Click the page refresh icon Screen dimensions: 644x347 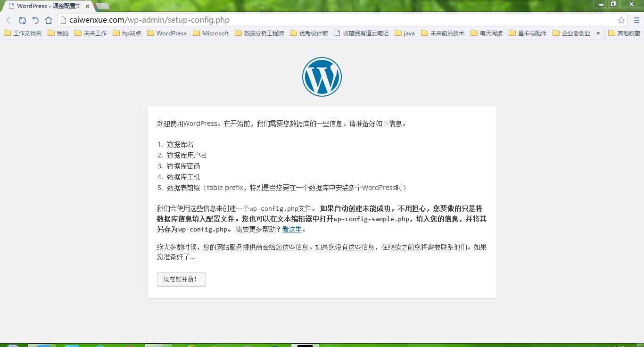22,20
